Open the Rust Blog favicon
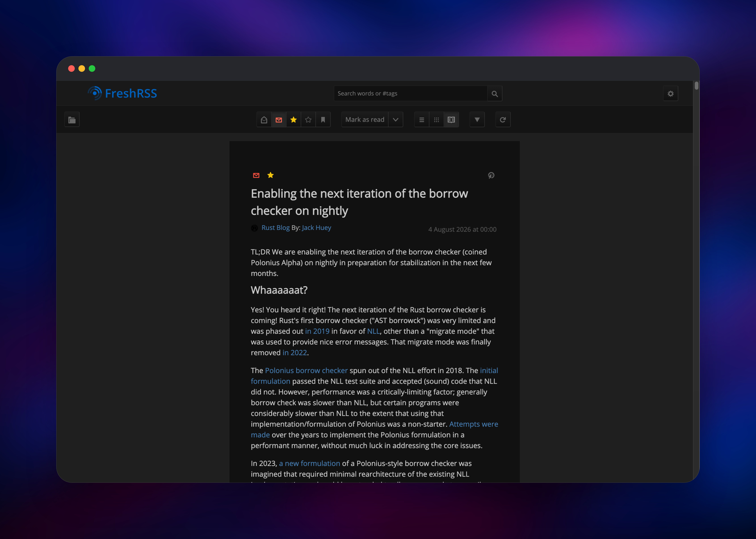This screenshot has width=756, height=539. 254,228
